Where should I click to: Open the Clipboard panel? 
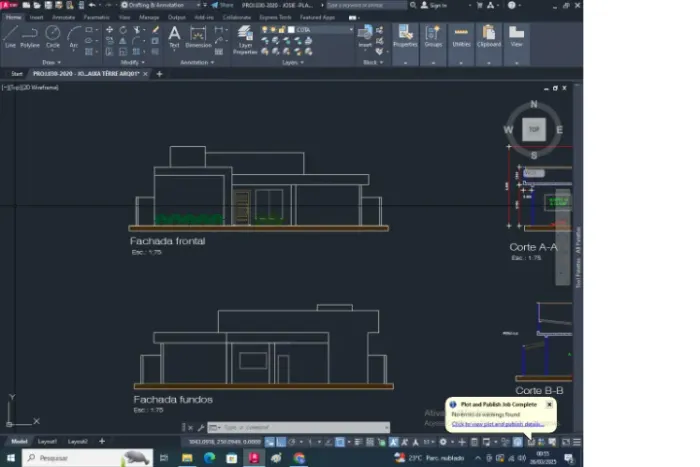tap(489, 37)
